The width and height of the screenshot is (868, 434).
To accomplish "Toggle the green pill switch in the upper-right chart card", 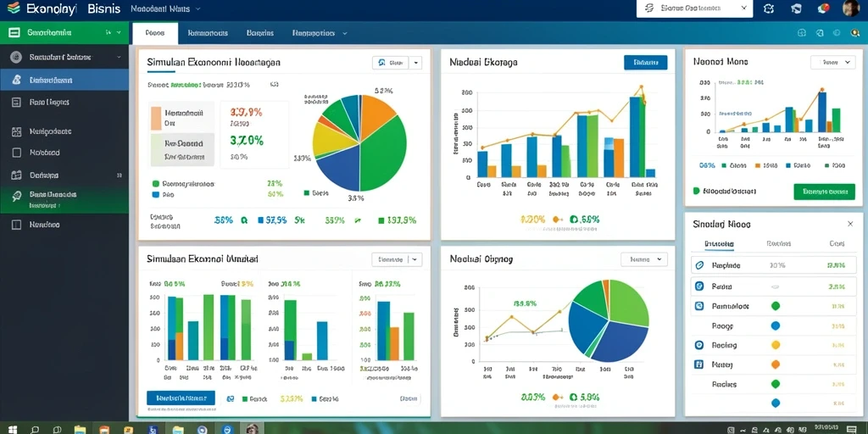I will [x=697, y=191].
